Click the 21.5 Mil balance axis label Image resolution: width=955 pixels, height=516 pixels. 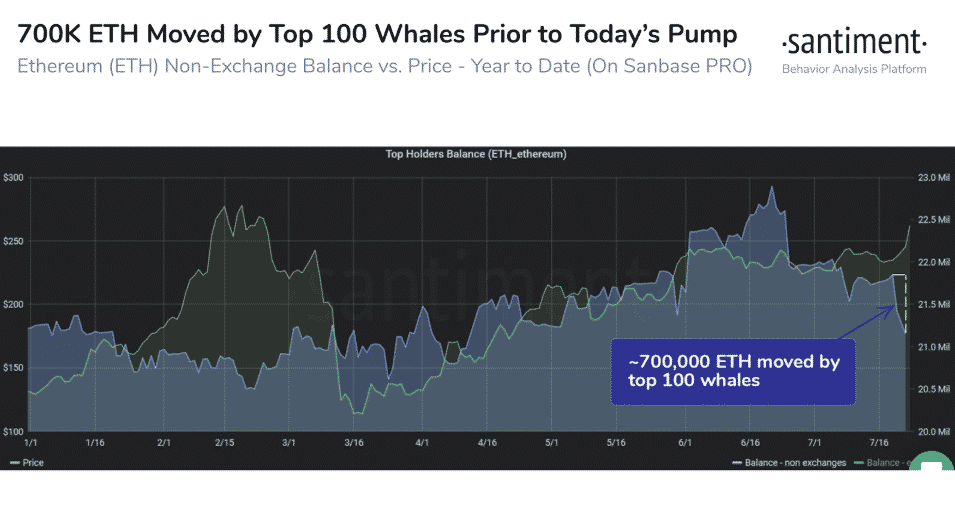(x=932, y=305)
